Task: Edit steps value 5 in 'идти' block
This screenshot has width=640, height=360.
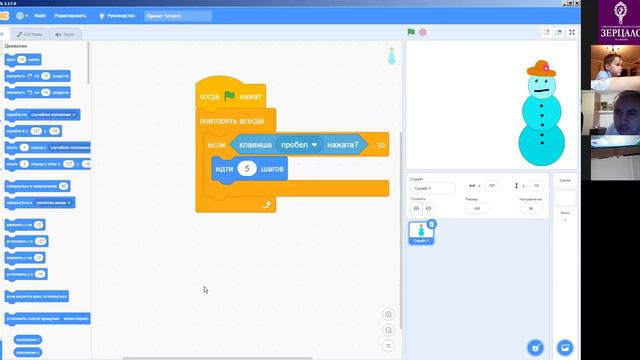Action: tap(247, 169)
